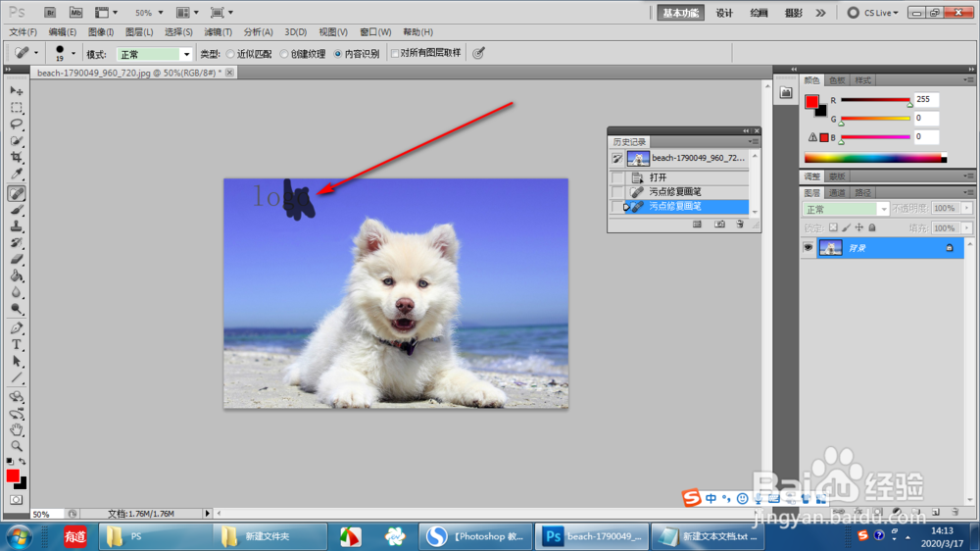Open the tool preset picker arrow
This screenshot has width=980, height=551.
[x=35, y=53]
